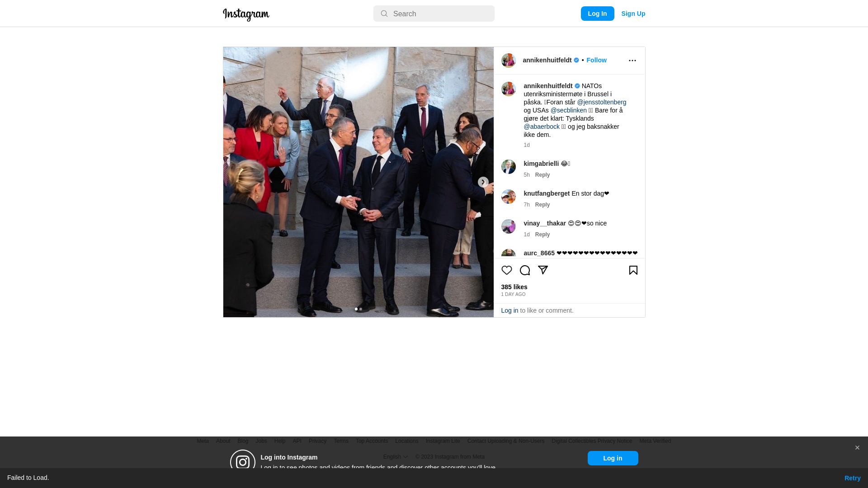Viewport: 868px width, 488px height.
Task: Click the Instagram camera logo in login banner
Action: tap(243, 462)
